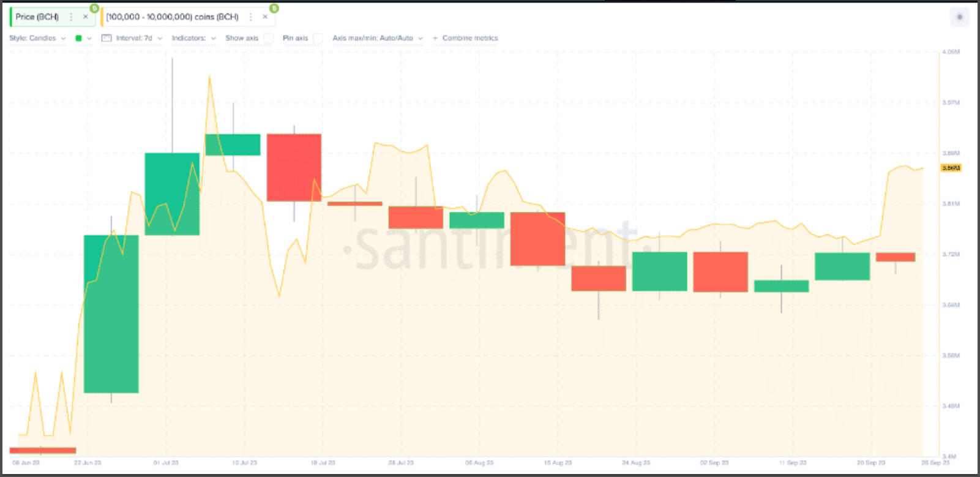Open the Axis max/min: Auto/Auto dropdown
Screen dimensions: 980x477
pyautogui.click(x=378, y=38)
